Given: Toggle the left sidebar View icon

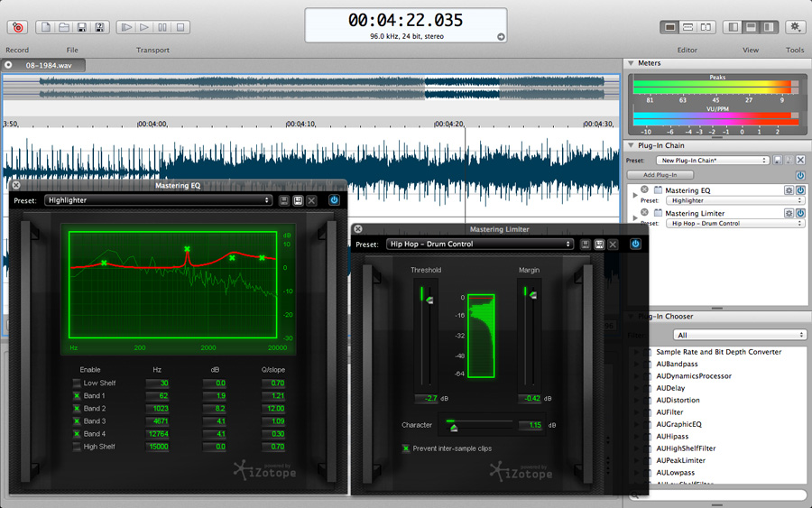Looking at the screenshot, I should [734, 27].
